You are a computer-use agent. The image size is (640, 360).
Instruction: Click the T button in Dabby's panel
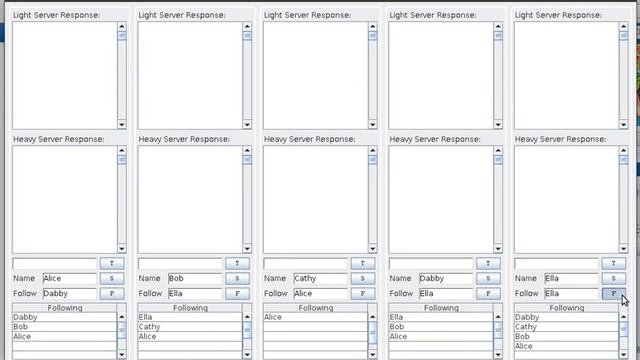488,263
